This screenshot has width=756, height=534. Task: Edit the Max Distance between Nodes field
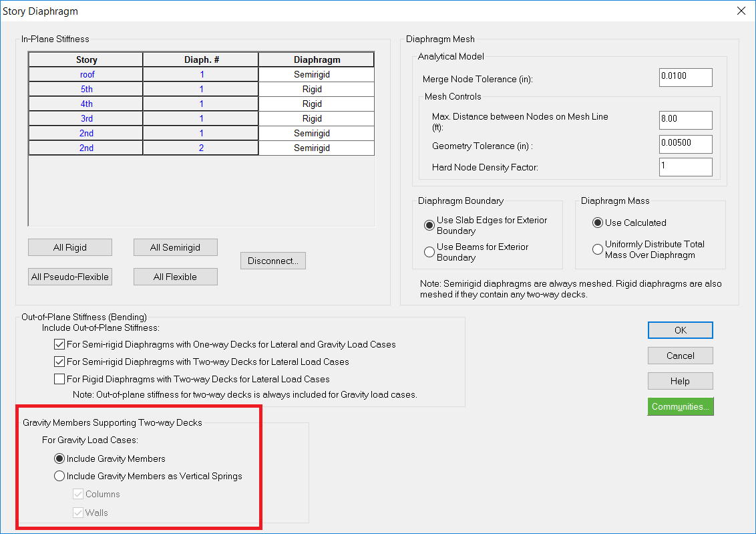[685, 120]
